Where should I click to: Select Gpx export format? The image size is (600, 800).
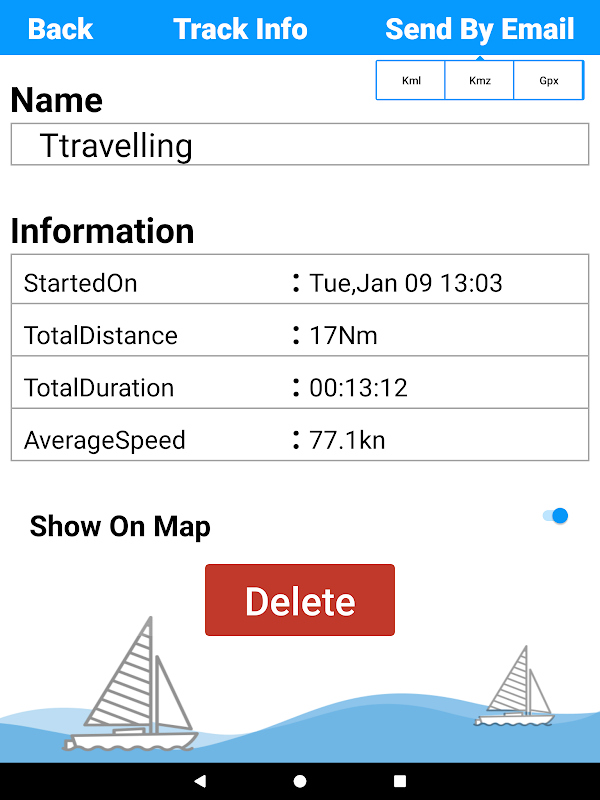click(549, 81)
